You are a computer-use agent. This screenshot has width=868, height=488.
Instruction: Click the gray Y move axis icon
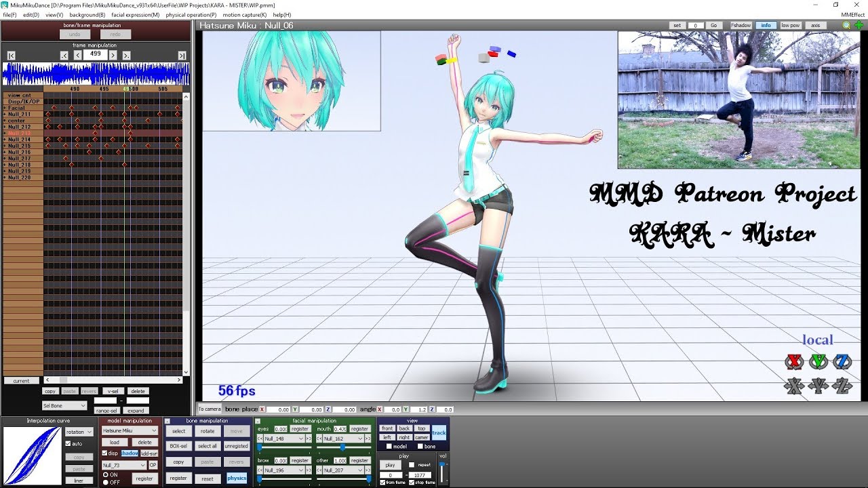point(818,386)
